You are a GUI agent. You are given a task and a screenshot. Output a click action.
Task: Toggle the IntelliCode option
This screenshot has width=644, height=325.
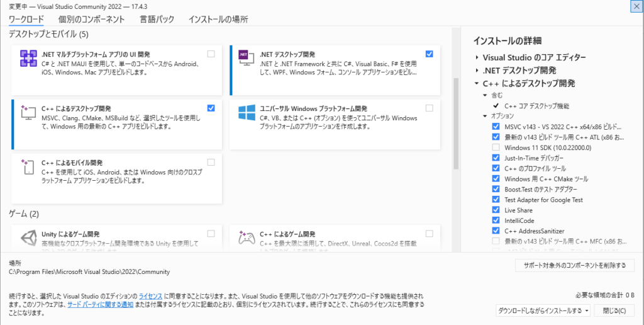tap(496, 220)
